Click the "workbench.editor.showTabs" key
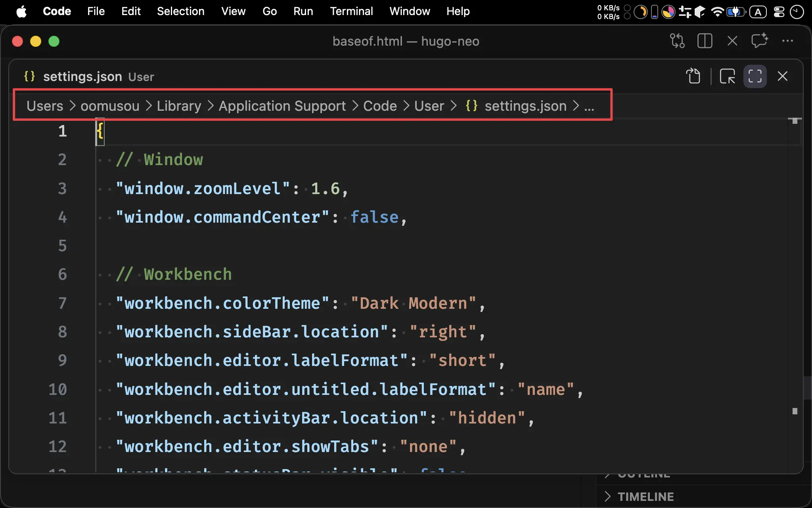Screen dimensions: 812x508 pyautogui.click(x=247, y=446)
